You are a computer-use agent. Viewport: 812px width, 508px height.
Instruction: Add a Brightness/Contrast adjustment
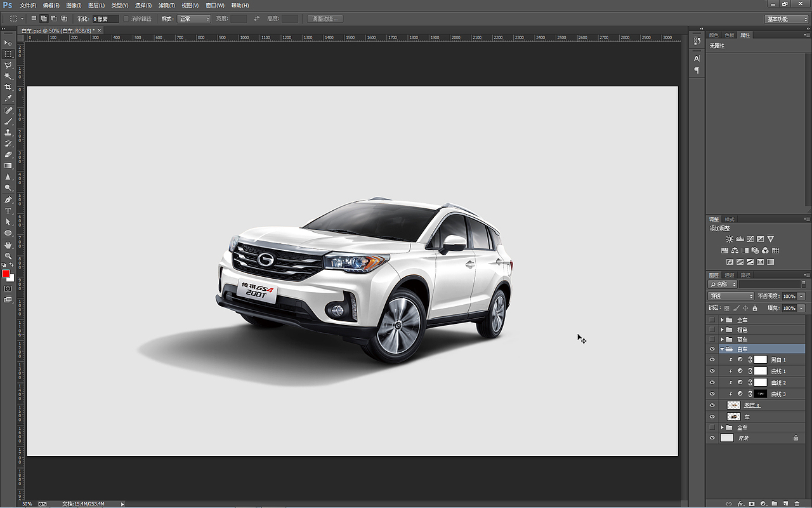tap(730, 239)
